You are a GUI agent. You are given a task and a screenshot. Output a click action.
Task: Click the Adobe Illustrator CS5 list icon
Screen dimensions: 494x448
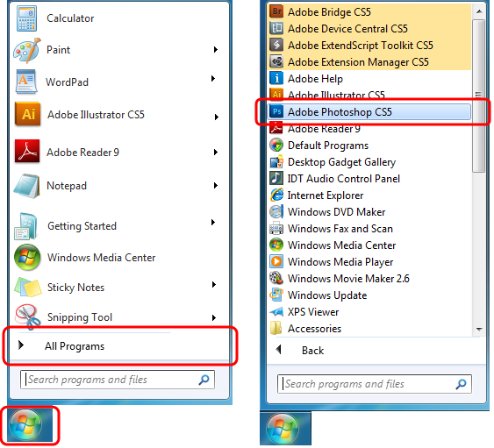[276, 94]
